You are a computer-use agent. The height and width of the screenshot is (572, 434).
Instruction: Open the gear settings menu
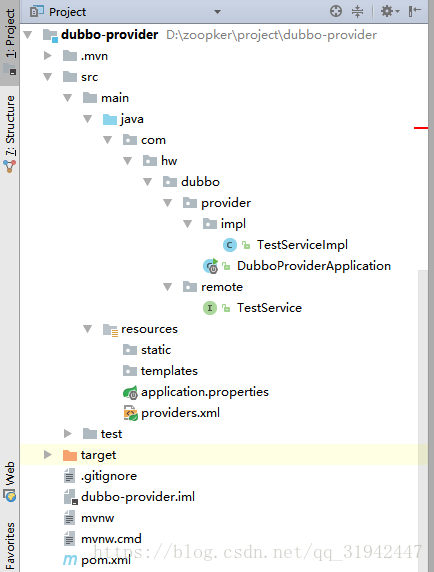click(x=390, y=11)
